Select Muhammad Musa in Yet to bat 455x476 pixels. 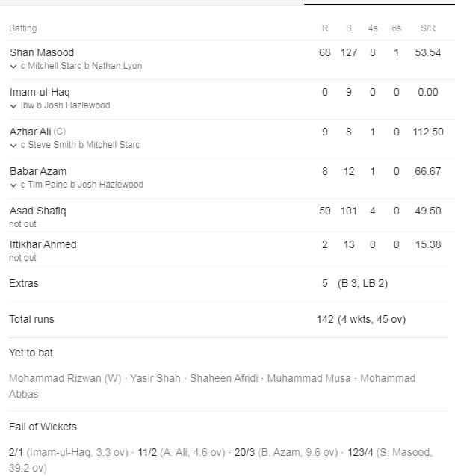(x=309, y=378)
